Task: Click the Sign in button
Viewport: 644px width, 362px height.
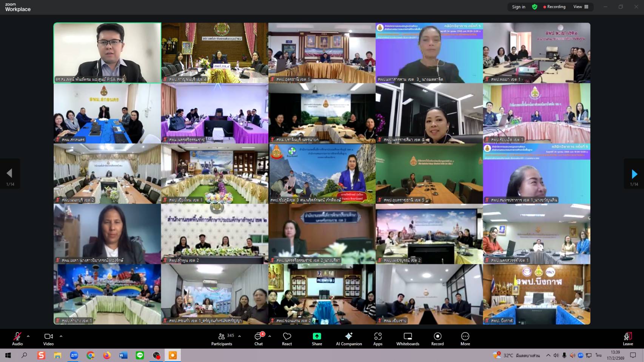Action: 518,7
